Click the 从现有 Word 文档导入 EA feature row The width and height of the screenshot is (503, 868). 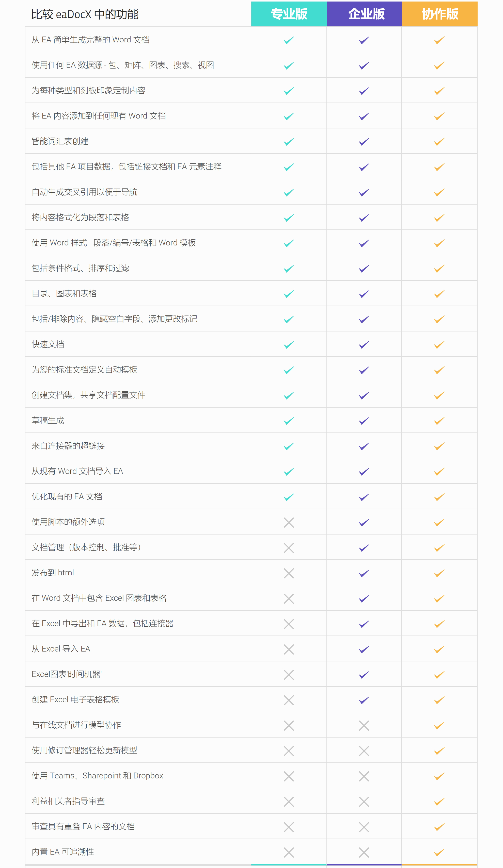click(x=77, y=471)
